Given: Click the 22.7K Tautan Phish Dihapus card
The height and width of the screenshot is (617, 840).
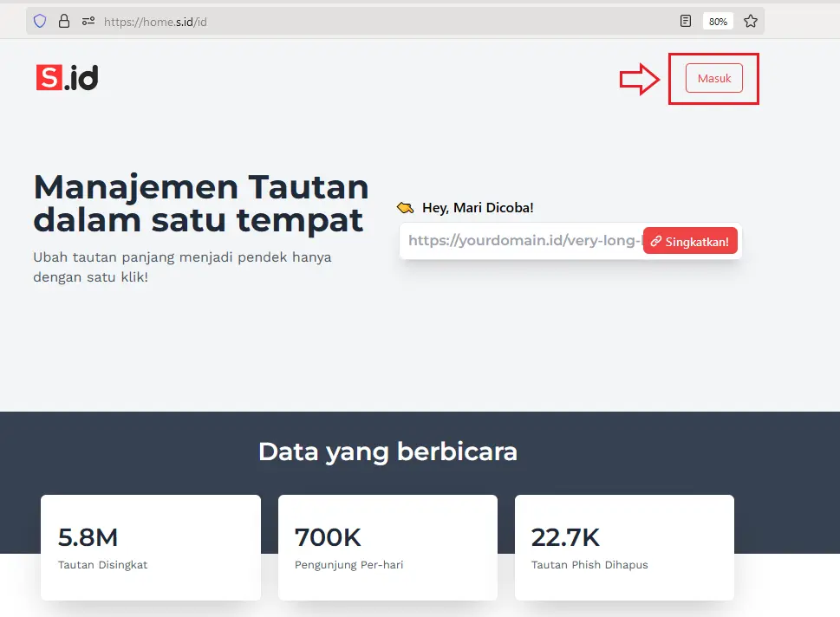Looking at the screenshot, I should [624, 547].
